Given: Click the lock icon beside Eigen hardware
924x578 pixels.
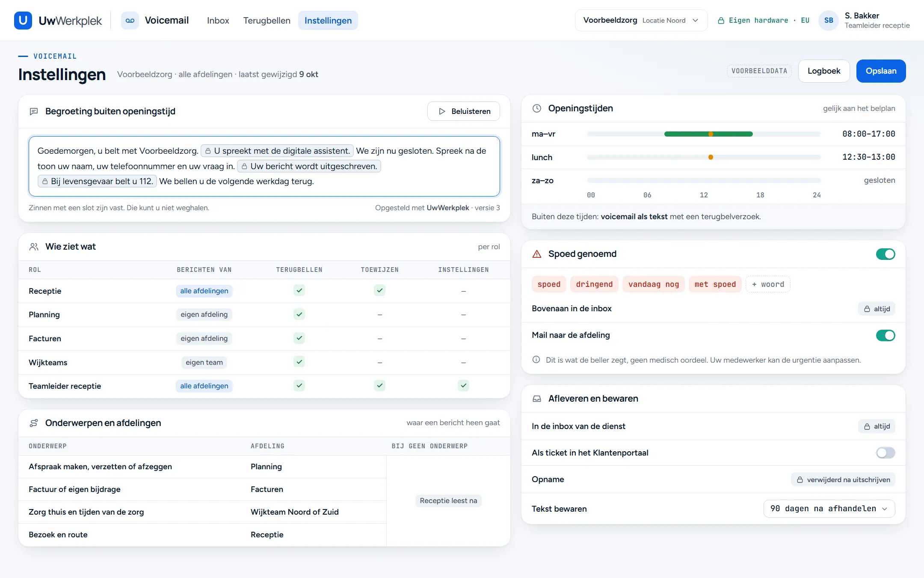Looking at the screenshot, I should pyautogui.click(x=721, y=21).
